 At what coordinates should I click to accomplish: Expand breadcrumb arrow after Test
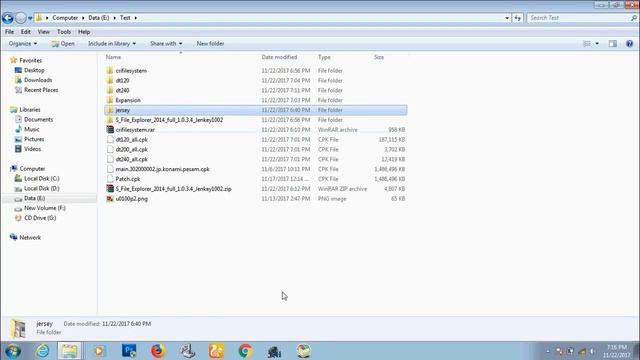tap(136, 18)
